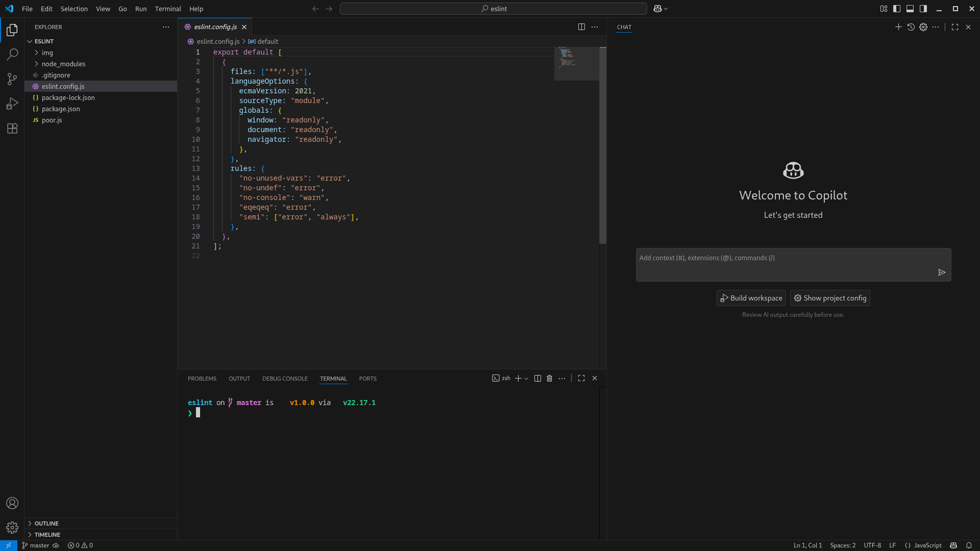Open the Run and Debug view
Image resolution: width=980 pixels, height=551 pixels.
(12, 103)
